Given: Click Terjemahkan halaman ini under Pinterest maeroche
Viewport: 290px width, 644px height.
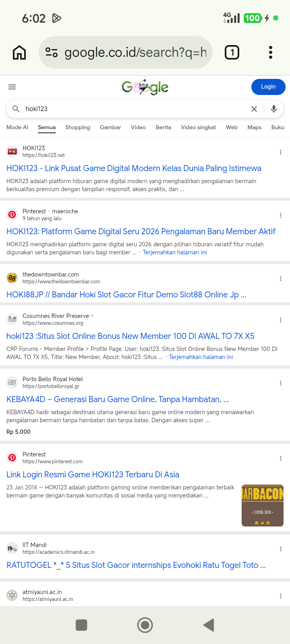Looking at the screenshot, I should [175, 252].
